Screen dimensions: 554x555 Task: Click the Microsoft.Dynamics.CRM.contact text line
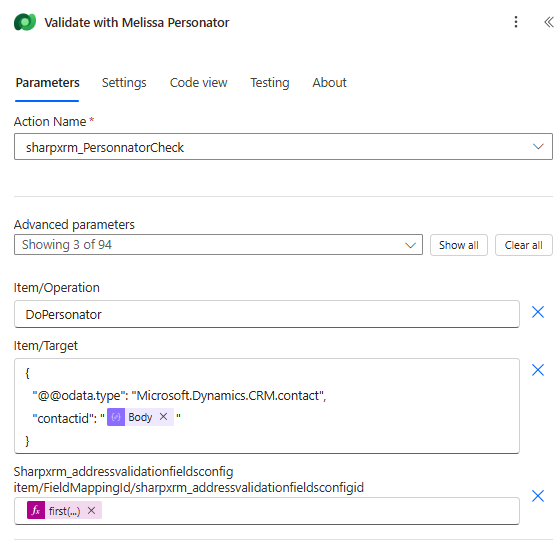click(179, 395)
